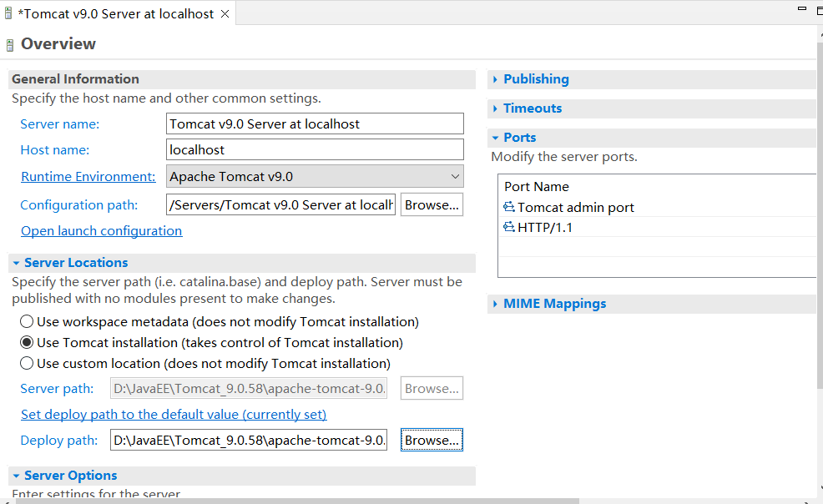Select Use Tomcat installation option

pyautogui.click(x=27, y=342)
